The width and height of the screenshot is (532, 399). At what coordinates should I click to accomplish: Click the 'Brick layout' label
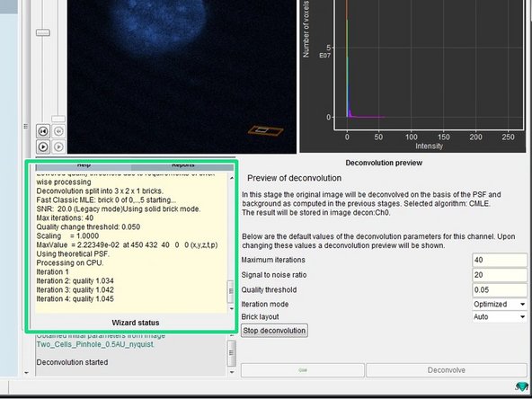tap(260, 317)
